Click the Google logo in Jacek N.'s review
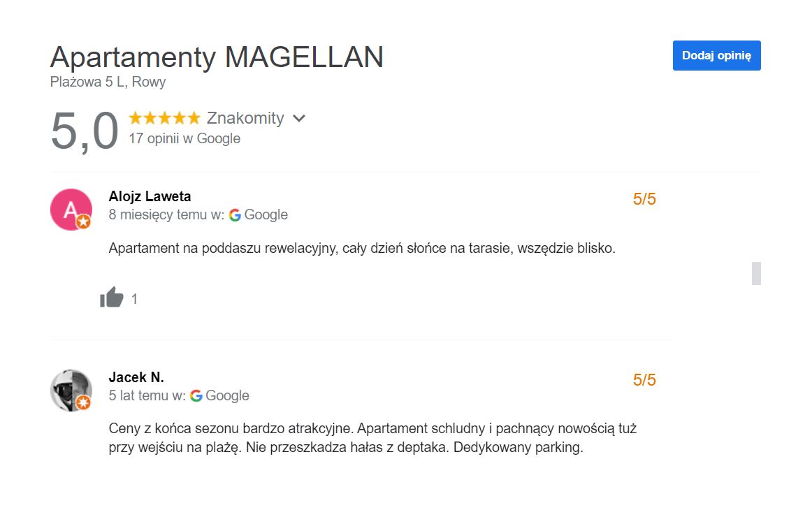Viewport: 812px width, 510px height. (196, 396)
